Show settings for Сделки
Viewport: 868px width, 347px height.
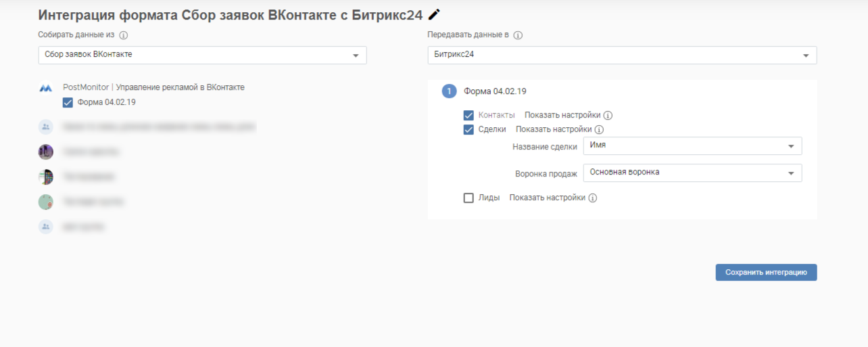pos(554,130)
